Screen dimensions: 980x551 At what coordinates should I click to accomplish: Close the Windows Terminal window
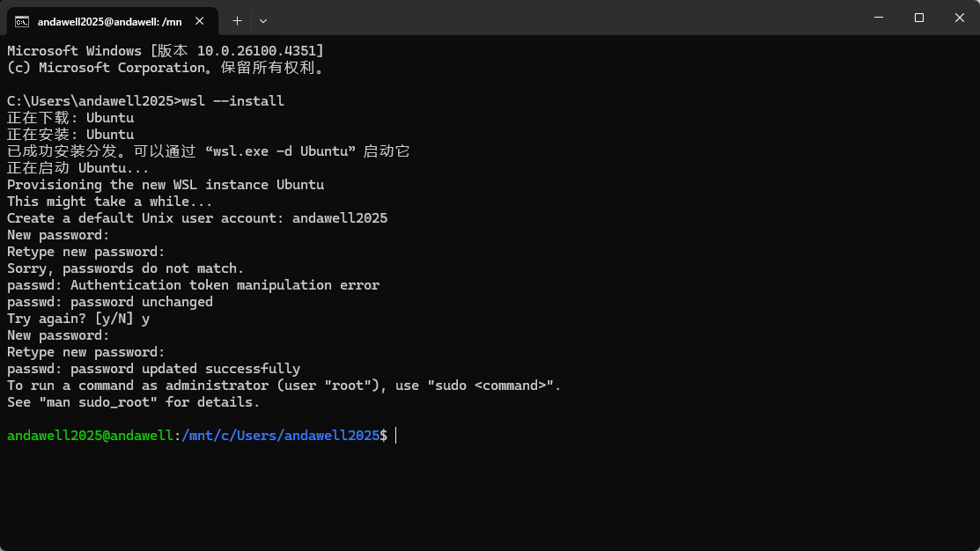(x=960, y=18)
